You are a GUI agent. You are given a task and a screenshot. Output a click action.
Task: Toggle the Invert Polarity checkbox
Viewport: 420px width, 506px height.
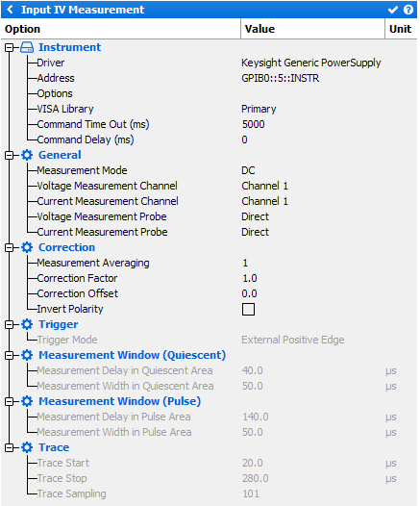[x=248, y=309]
